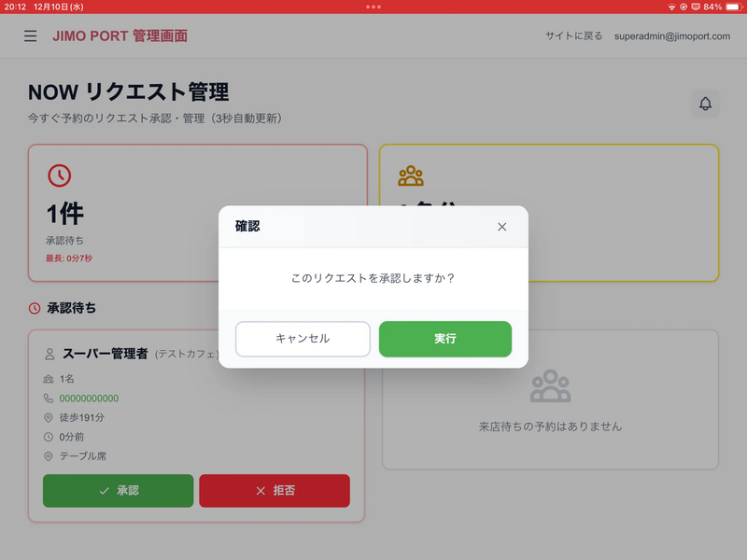Click the location pin next to 徒歩191分

pos(49,417)
